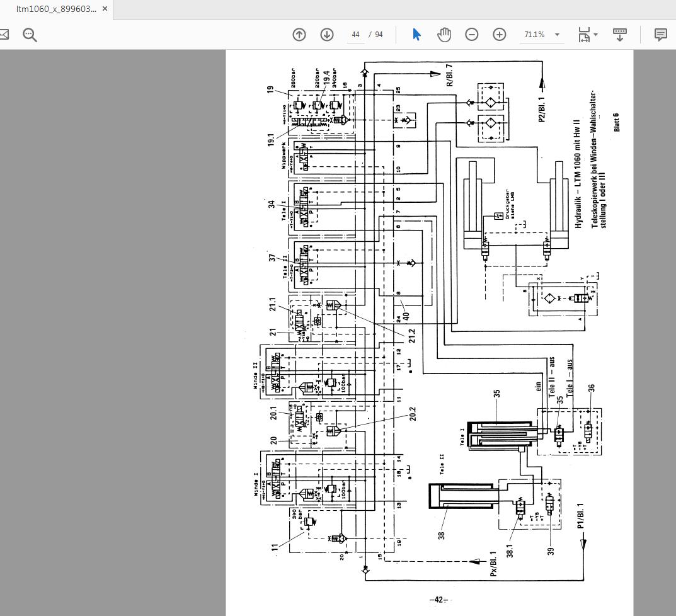This screenshot has height=616, width=676.
Task: Go to previous page with up arrow
Action: 299,35
